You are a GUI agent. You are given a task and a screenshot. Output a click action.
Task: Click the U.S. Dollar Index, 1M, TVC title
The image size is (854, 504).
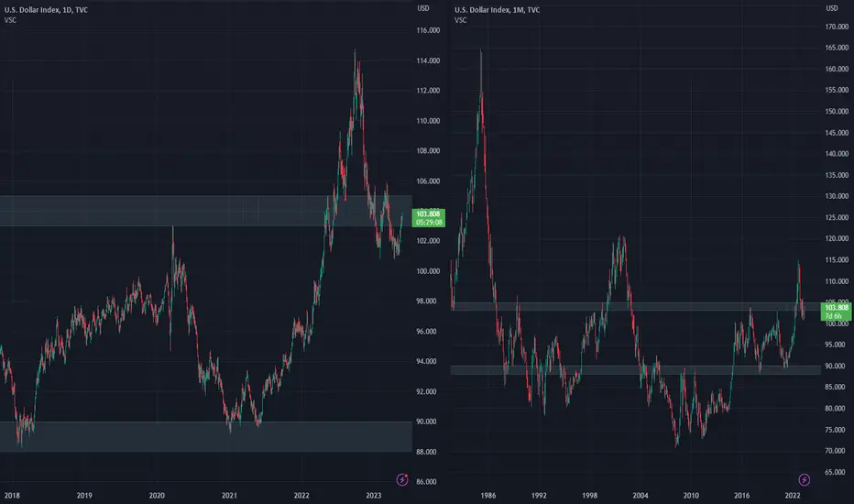[497, 10]
